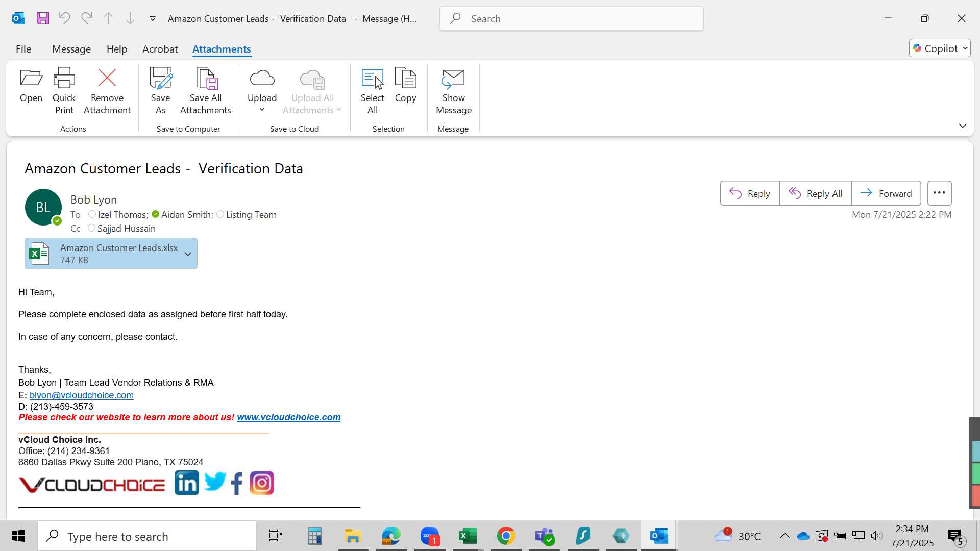Viewport: 980px width, 551px height.
Task: Click the weather 30°C widget
Action: (738, 536)
